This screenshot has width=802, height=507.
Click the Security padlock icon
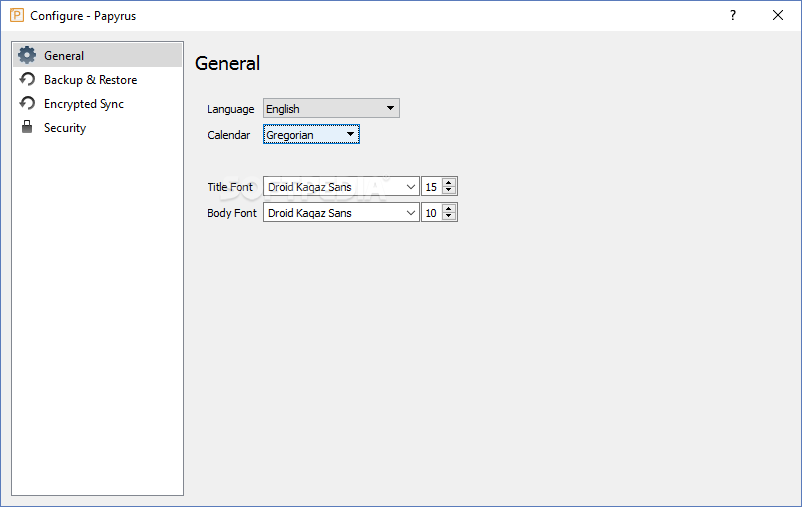click(27, 127)
